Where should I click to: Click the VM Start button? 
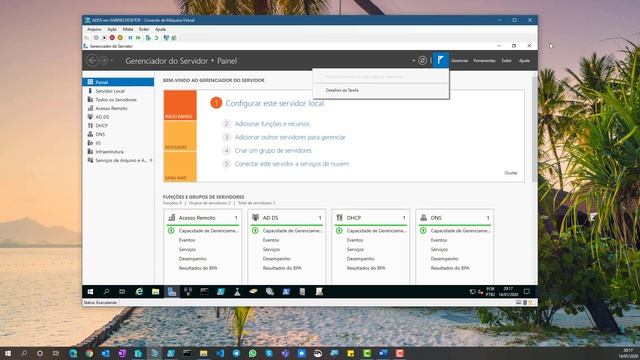point(90,291)
